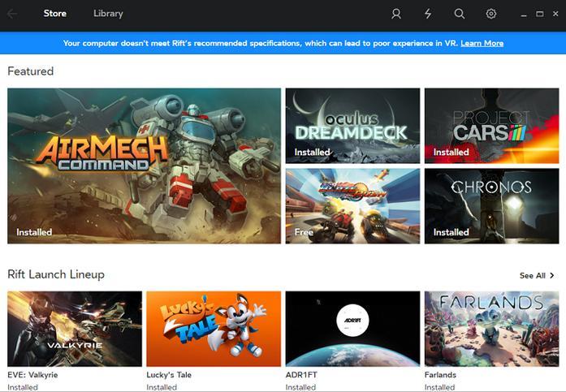
Task: Open the Lucky's Tale thumbnail
Action: point(214,329)
